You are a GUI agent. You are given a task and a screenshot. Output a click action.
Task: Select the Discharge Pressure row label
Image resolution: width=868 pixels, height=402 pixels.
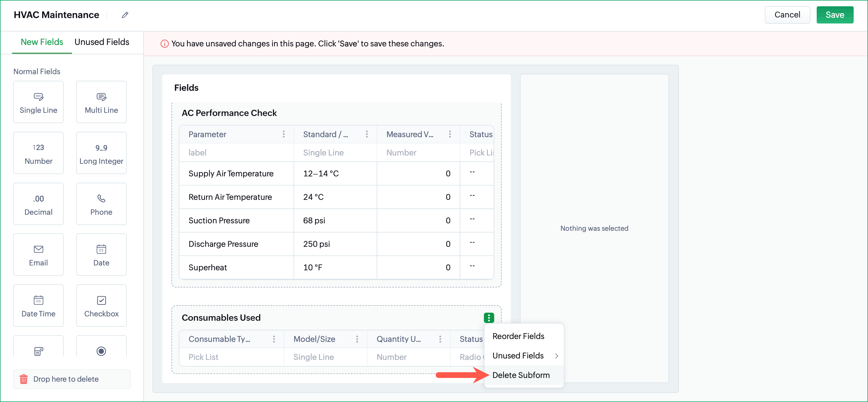tap(223, 244)
